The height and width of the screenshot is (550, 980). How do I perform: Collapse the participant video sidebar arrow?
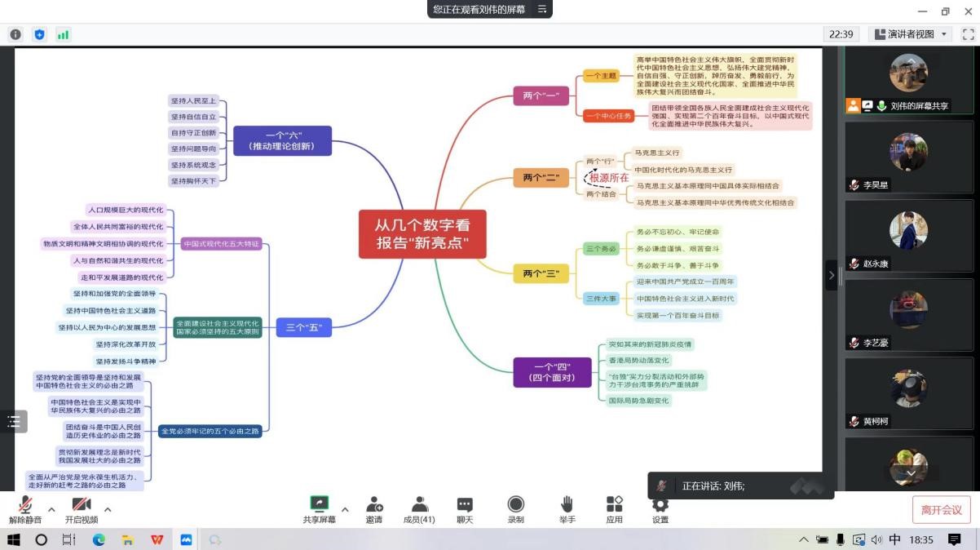[832, 275]
